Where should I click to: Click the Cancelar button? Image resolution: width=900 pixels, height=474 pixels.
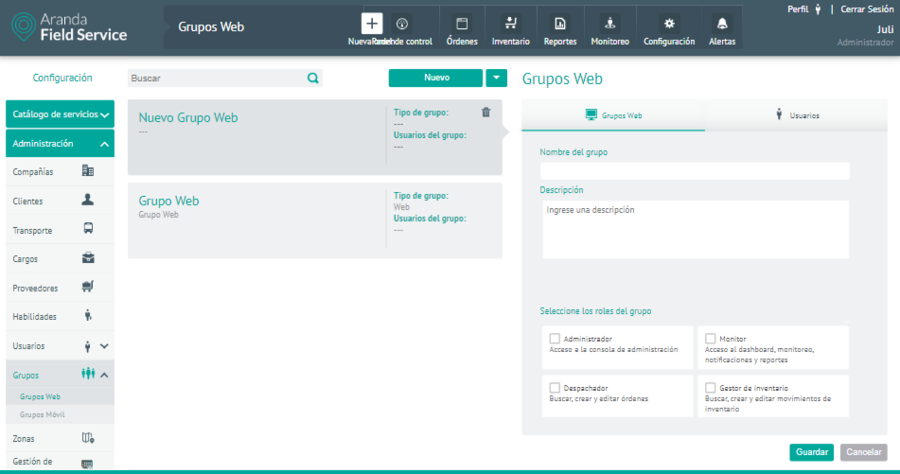pos(864,452)
